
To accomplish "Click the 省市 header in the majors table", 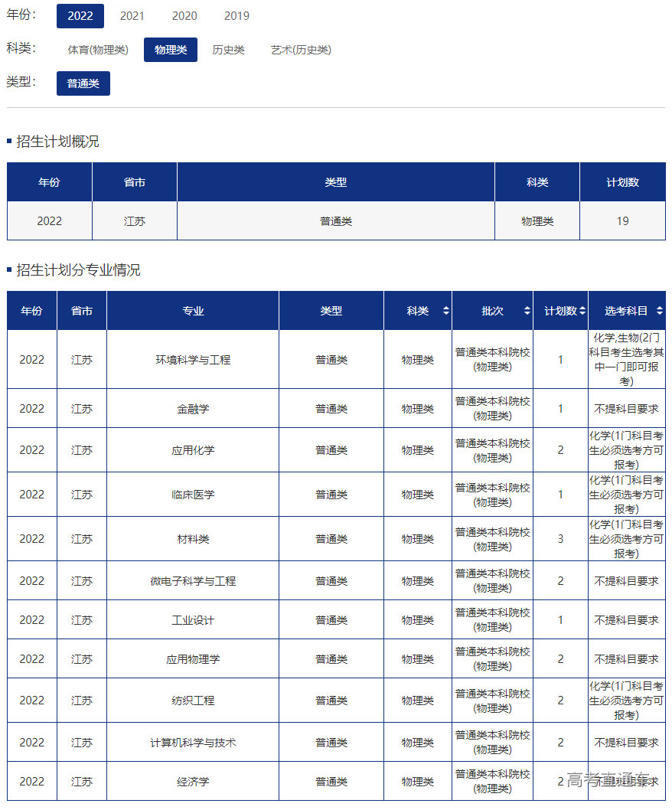I will [x=82, y=311].
